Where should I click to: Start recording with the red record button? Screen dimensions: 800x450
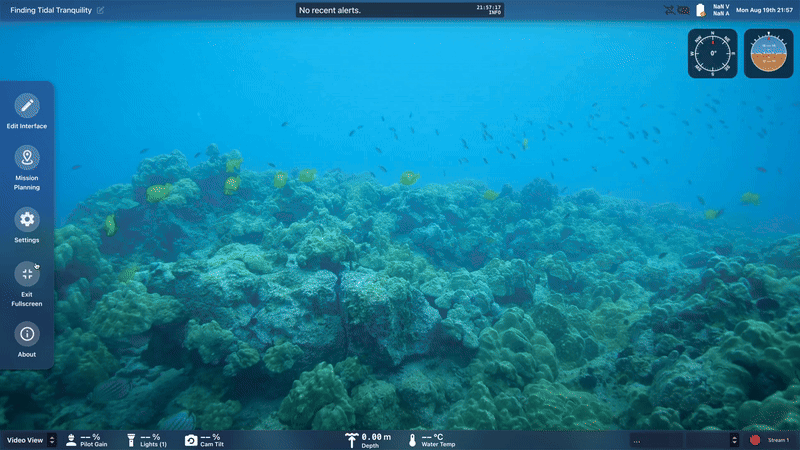pyautogui.click(x=755, y=440)
